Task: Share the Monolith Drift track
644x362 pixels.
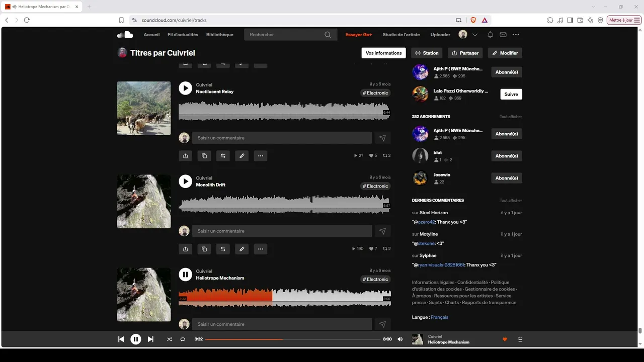Action: click(x=185, y=249)
